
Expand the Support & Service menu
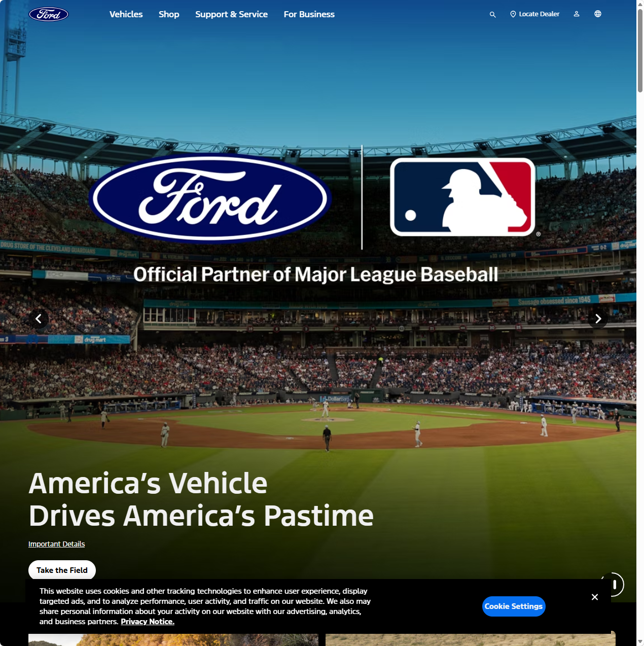click(x=231, y=14)
